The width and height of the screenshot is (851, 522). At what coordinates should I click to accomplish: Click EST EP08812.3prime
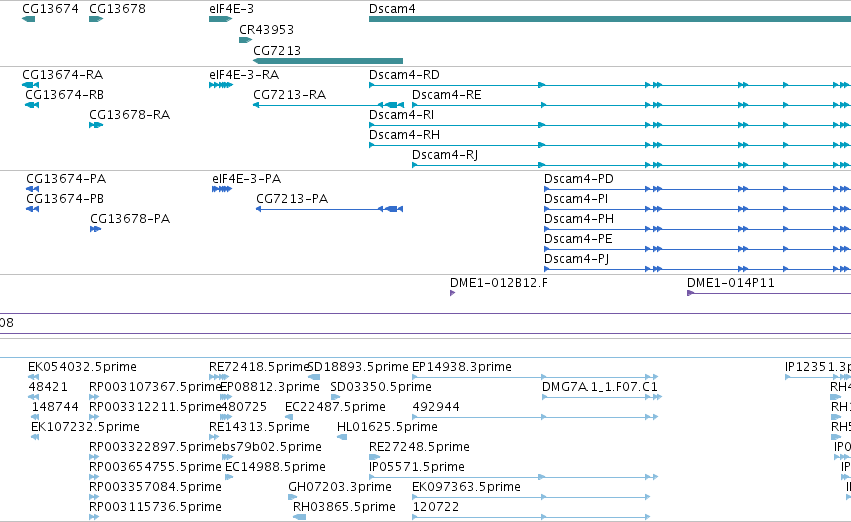(269, 387)
